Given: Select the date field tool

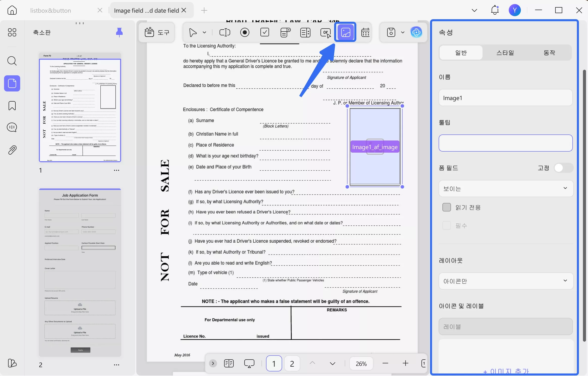Looking at the screenshot, I should 365,32.
